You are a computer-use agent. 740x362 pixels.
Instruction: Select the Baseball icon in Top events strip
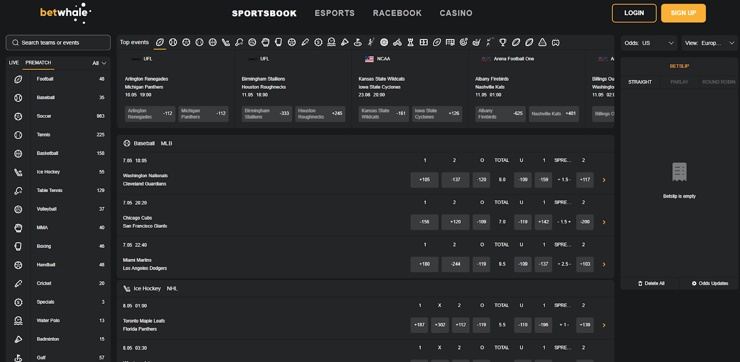(173, 42)
